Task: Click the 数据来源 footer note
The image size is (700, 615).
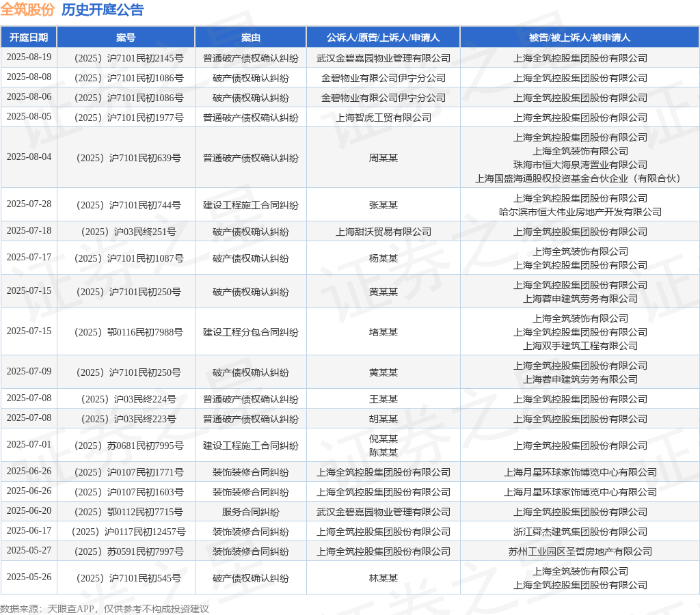Action: tap(105, 609)
